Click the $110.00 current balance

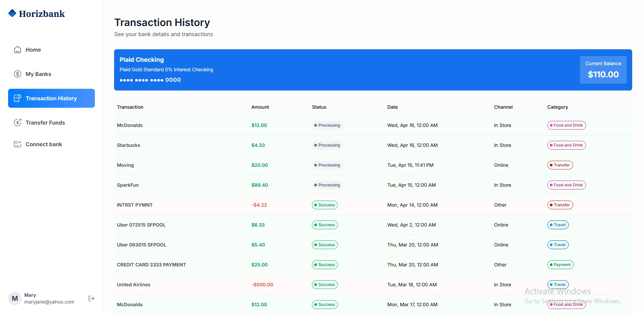point(603,74)
